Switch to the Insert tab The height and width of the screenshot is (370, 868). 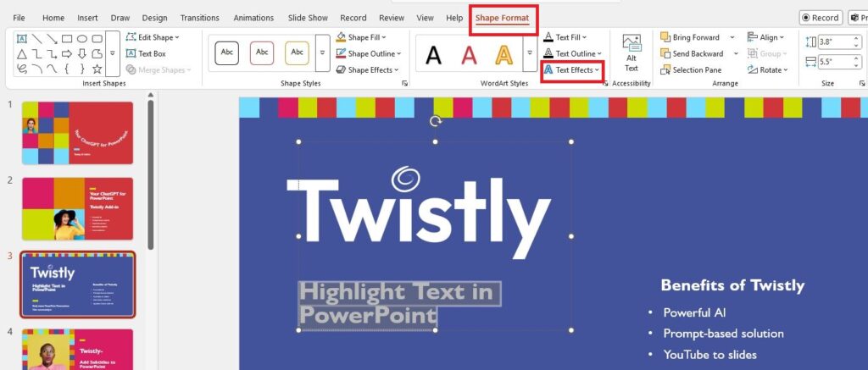[x=87, y=18]
